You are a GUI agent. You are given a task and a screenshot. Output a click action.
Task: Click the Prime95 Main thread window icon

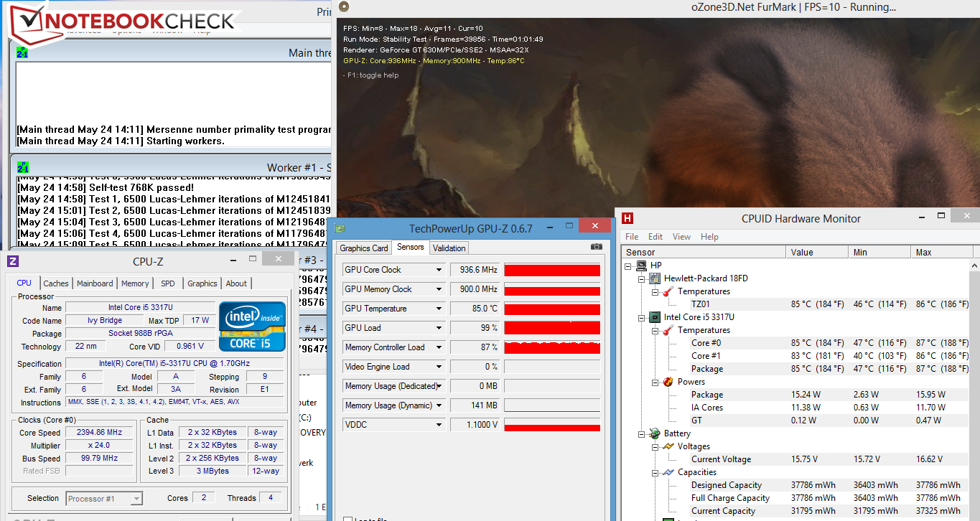click(22, 52)
